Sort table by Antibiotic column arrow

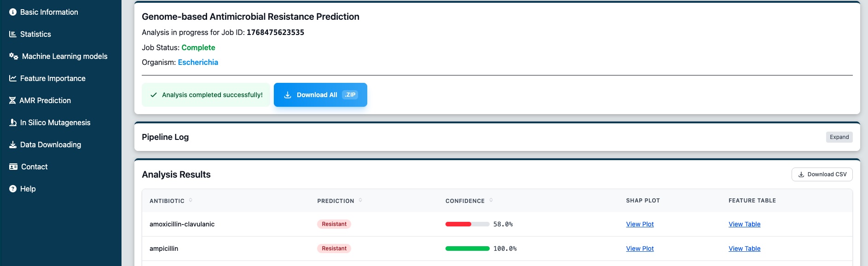[x=191, y=200]
